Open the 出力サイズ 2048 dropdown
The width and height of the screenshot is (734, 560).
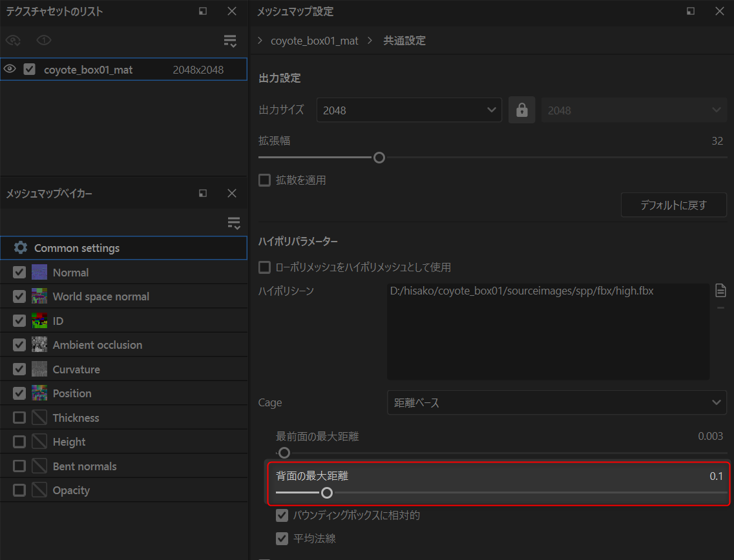point(409,110)
